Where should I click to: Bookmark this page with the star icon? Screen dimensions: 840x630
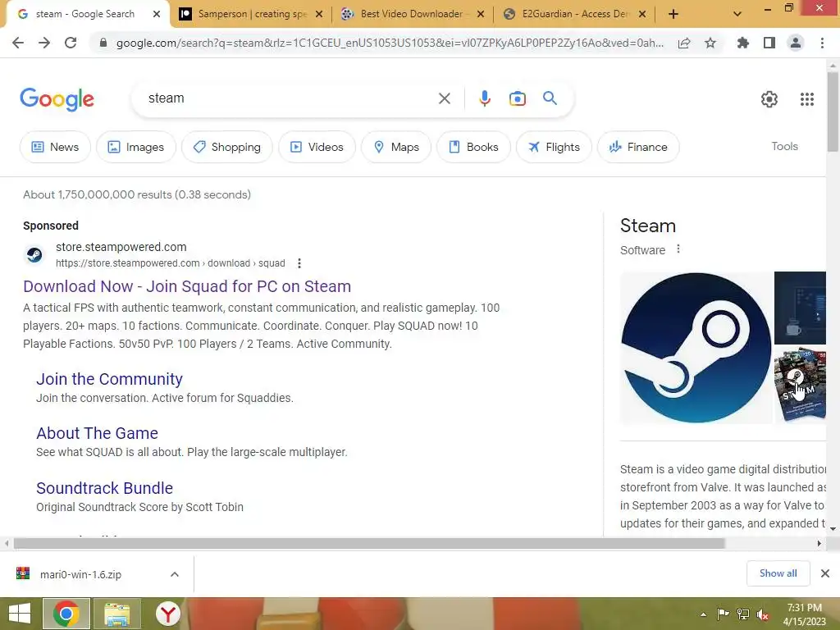710,43
